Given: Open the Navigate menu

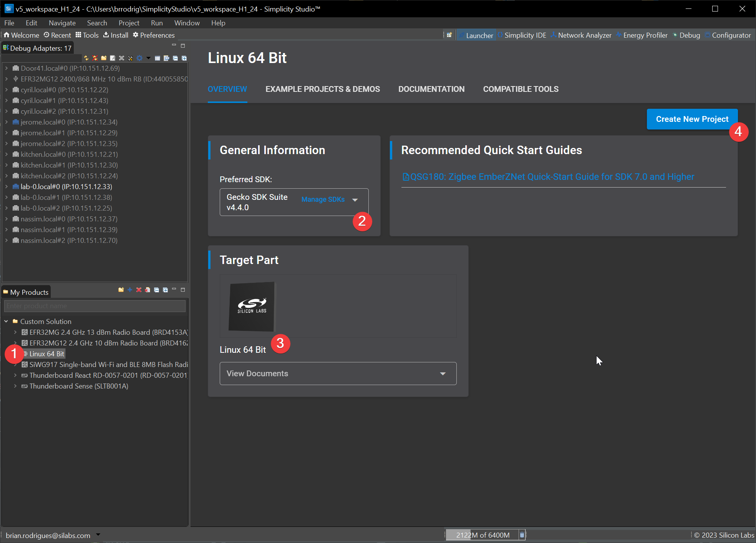Looking at the screenshot, I should [62, 23].
